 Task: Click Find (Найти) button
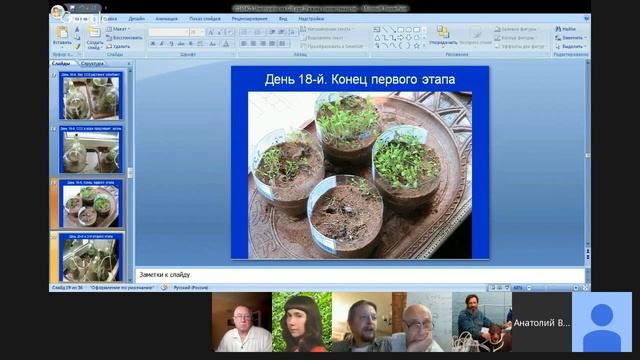click(x=566, y=29)
